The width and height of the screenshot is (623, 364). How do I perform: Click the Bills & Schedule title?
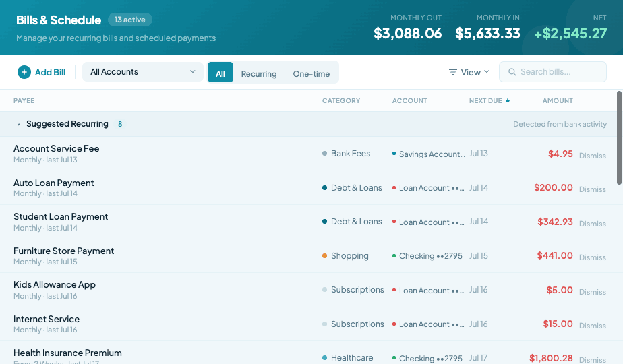tap(59, 20)
